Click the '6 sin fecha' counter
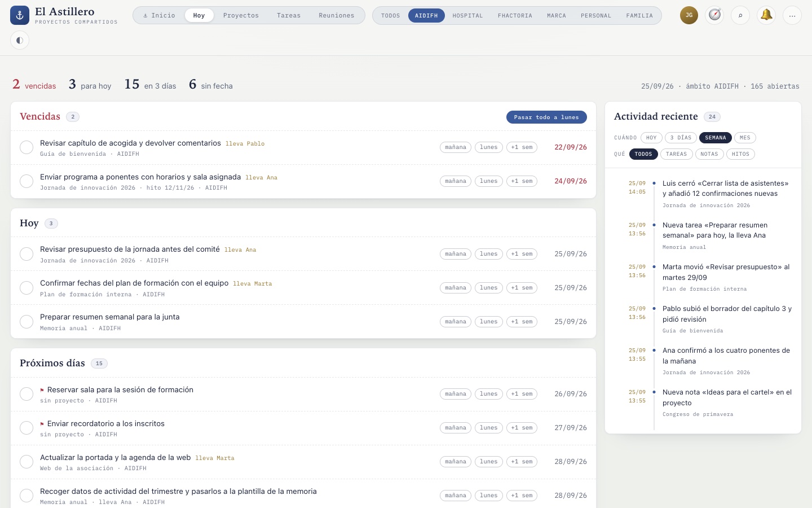The image size is (812, 508). (x=211, y=85)
